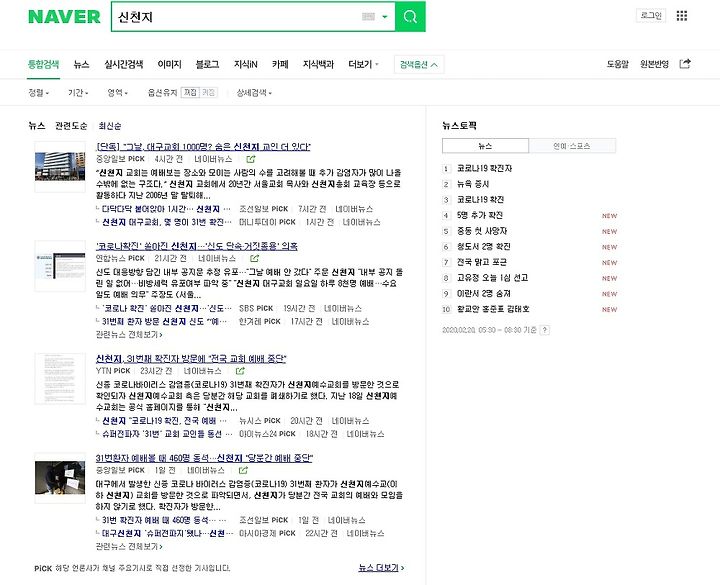The height and width of the screenshot is (585, 720).
Task: Open thumbnail of 31번환자 예배볼 때 article
Action: click(60, 478)
